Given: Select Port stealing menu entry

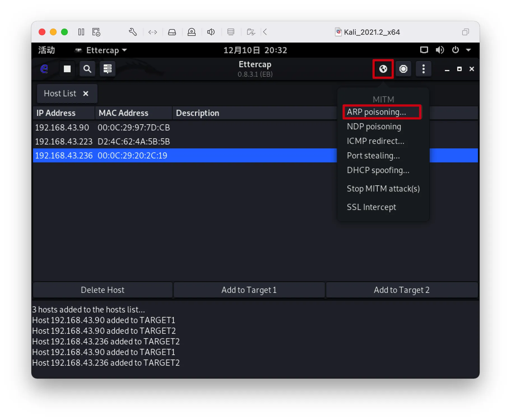Looking at the screenshot, I should click(373, 156).
